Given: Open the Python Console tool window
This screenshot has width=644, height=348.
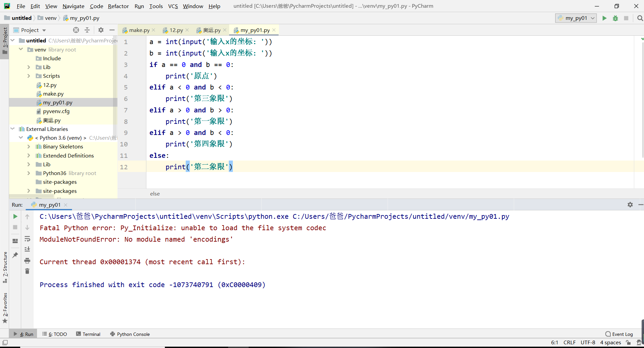Looking at the screenshot, I should coord(130,334).
